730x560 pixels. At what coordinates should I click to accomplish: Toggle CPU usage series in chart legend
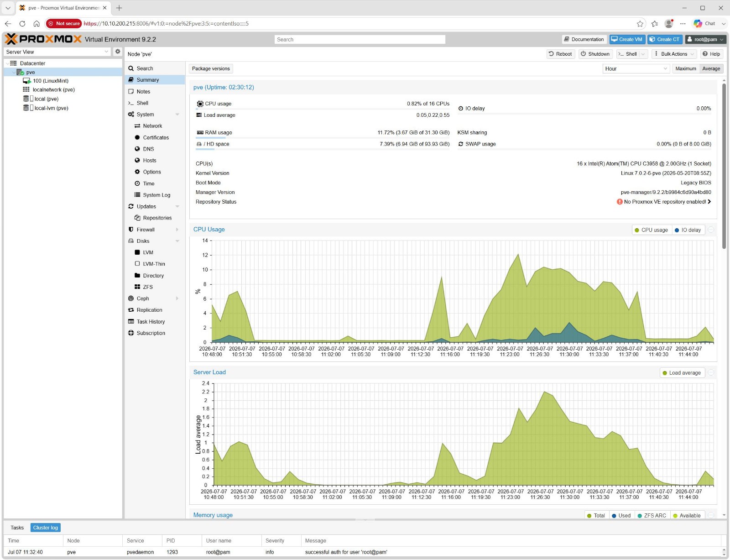[x=651, y=230]
